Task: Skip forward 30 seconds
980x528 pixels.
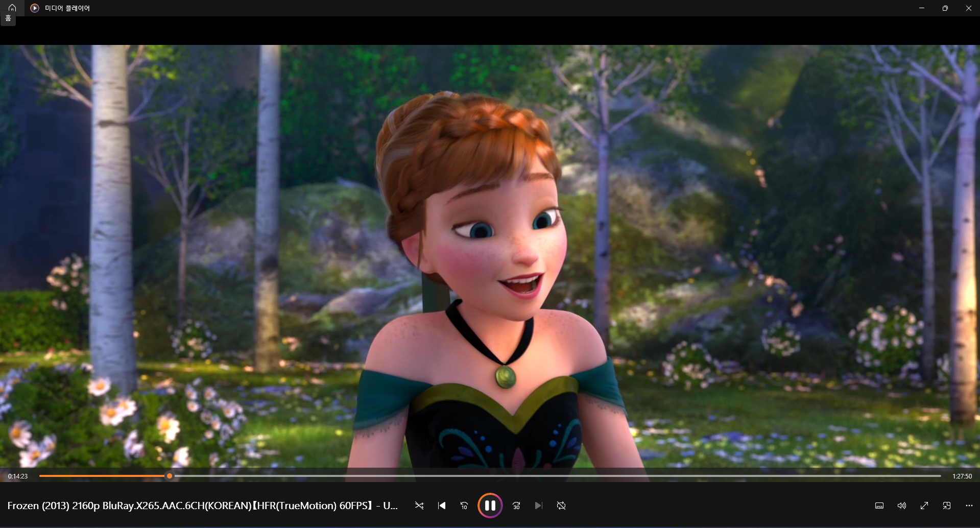Action: (x=516, y=506)
